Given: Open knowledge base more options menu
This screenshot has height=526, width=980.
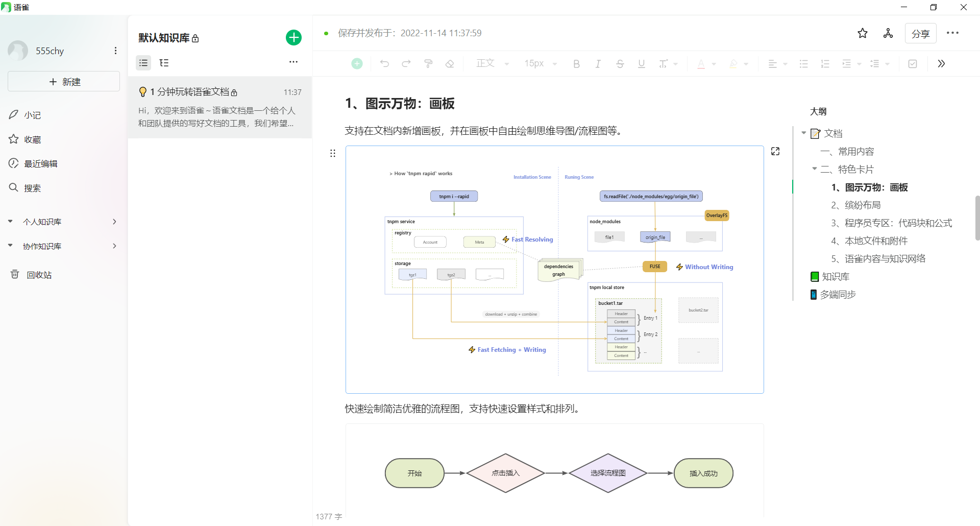Looking at the screenshot, I should 293,62.
